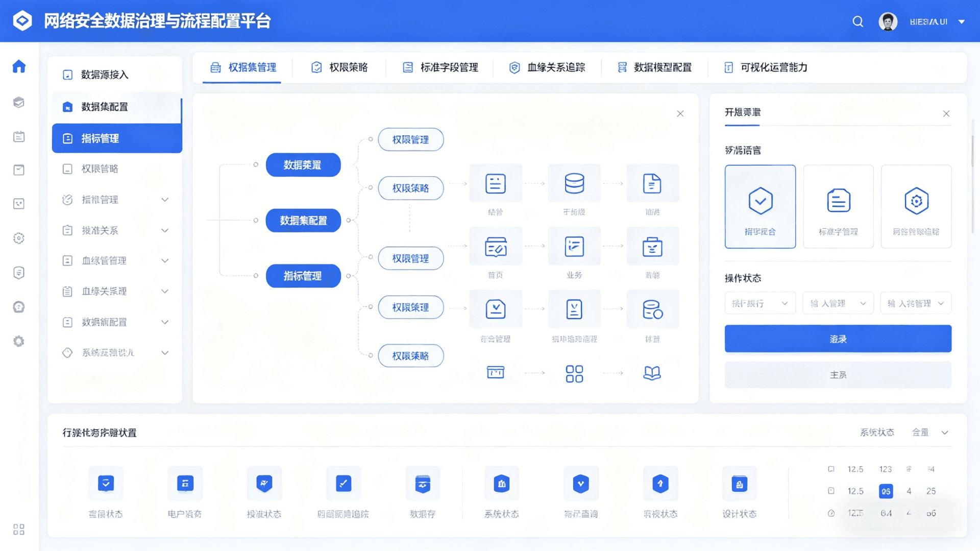Image resolution: width=980 pixels, height=551 pixels.
Task: Click the 主页 button below it
Action: (837, 374)
